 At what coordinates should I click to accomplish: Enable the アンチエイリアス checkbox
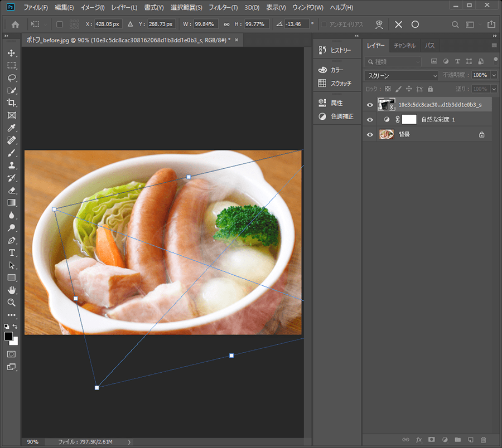pyautogui.click(x=324, y=24)
